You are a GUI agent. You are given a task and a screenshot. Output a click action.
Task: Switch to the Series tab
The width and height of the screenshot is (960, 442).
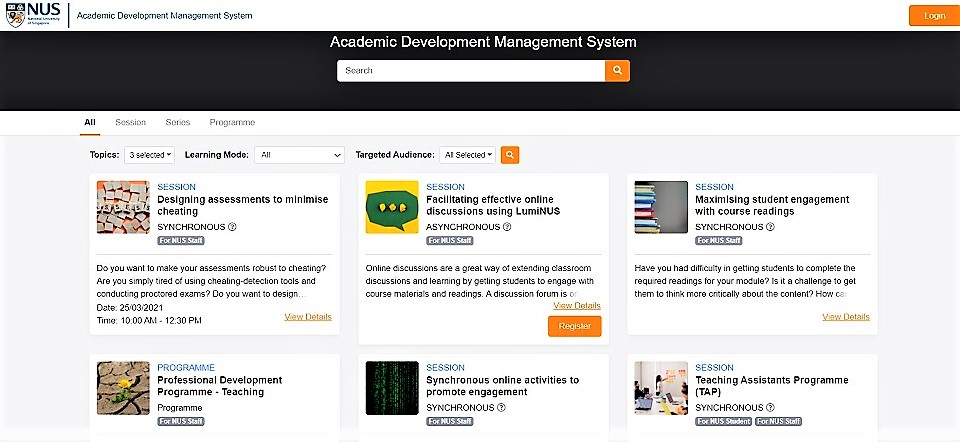[x=177, y=122]
